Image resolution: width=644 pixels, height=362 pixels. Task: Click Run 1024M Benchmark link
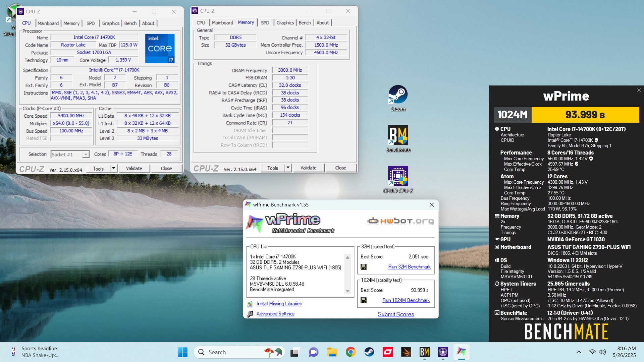point(406,300)
